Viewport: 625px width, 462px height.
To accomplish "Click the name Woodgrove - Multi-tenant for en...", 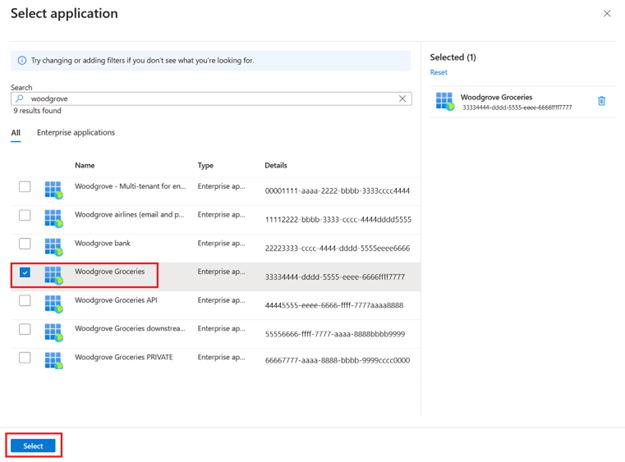I will 130,186.
